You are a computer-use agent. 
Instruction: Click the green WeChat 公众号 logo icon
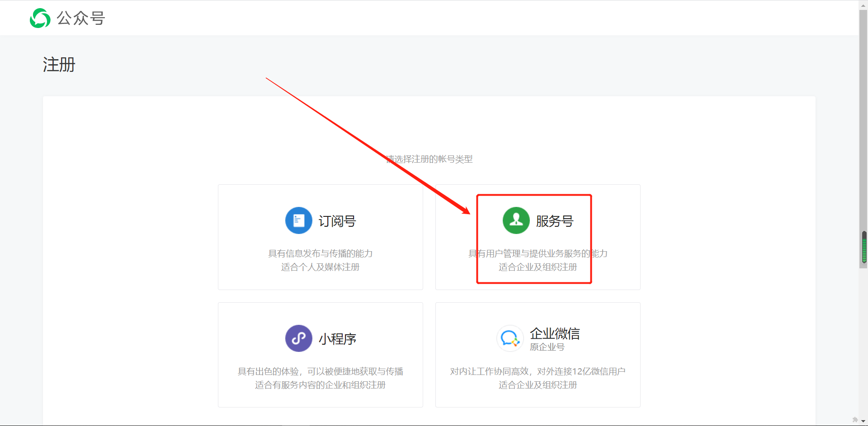pos(40,18)
